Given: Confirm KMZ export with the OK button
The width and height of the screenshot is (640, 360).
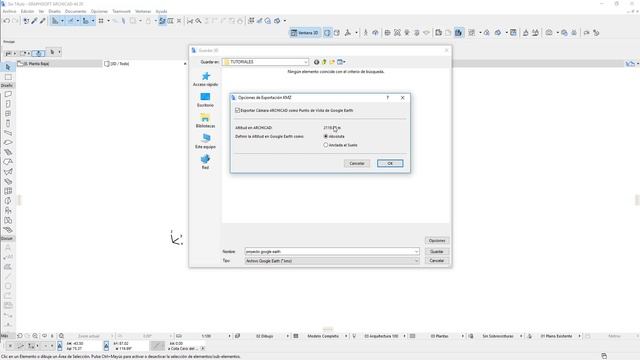Looking at the screenshot, I should (x=390, y=163).
